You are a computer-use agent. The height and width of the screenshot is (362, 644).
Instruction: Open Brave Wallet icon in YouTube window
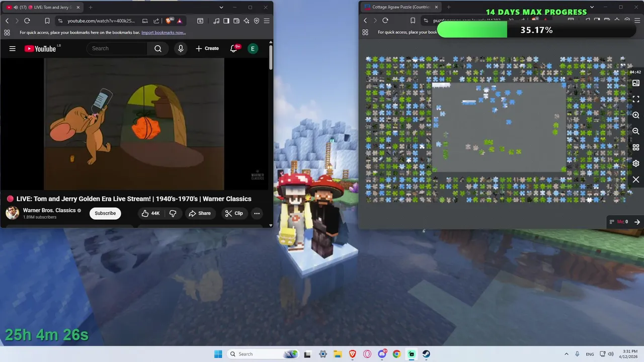[x=236, y=21]
